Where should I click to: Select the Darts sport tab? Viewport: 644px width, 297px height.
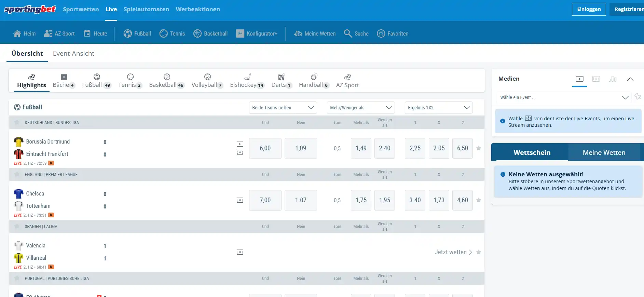tap(282, 81)
